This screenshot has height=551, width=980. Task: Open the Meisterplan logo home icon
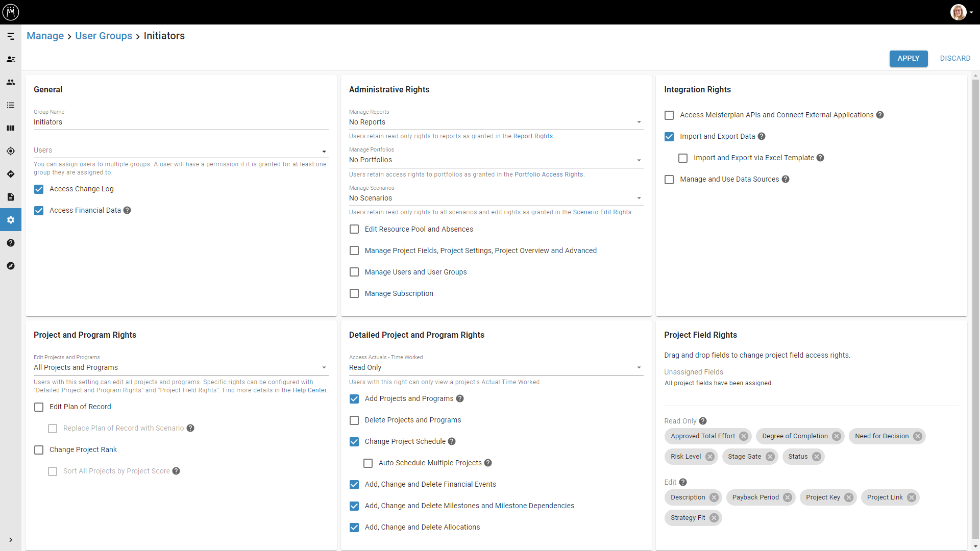pos(11,12)
